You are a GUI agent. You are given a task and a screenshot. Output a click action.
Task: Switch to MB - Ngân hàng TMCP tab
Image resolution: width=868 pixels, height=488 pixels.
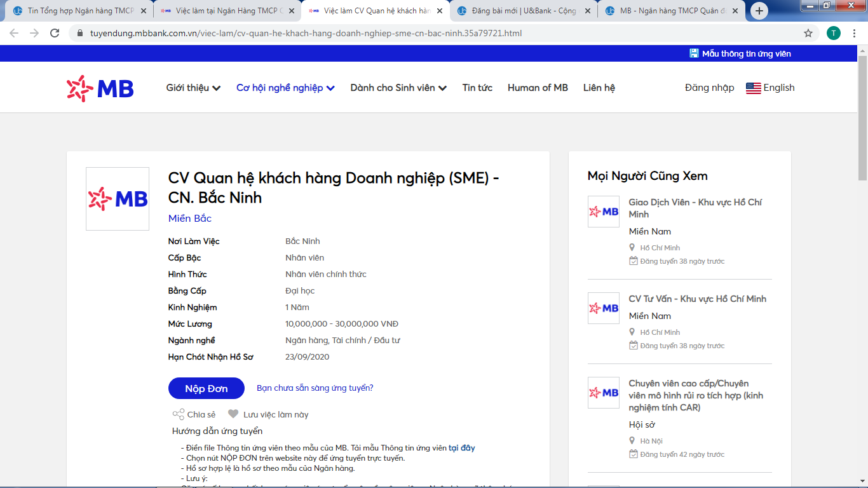[x=672, y=11]
